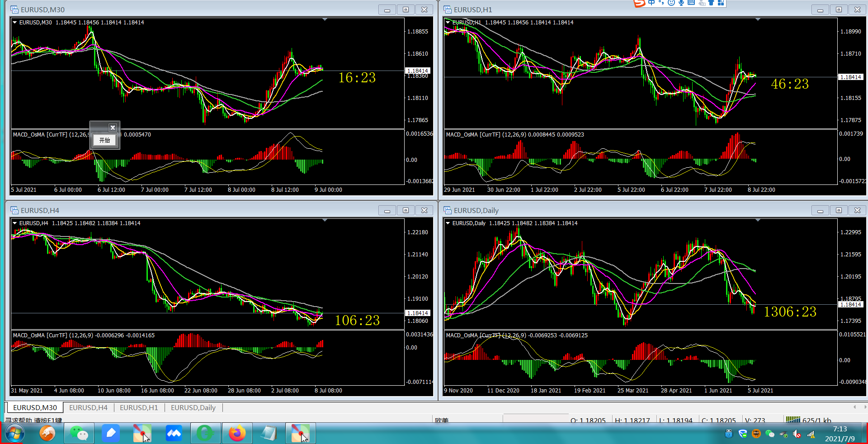The width and height of the screenshot is (868, 444).
Task: Click the EURUSD,H4 chart window icon
Action: click(14, 210)
